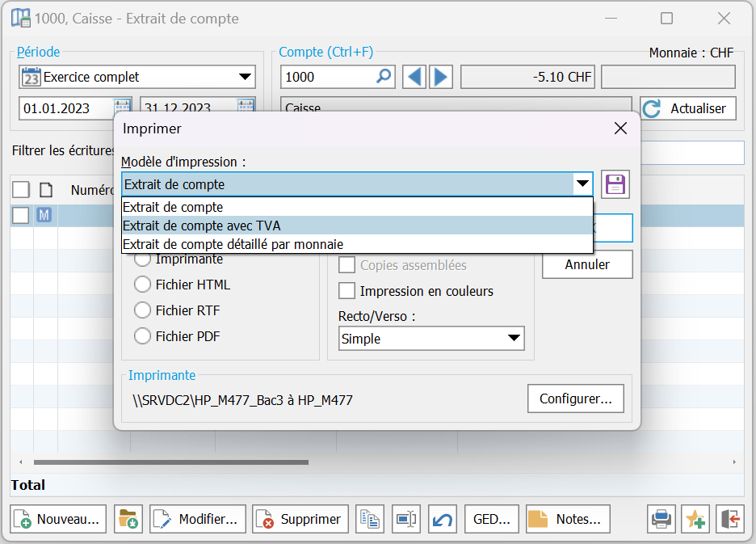Go to next account with right arrow
The width and height of the screenshot is (756, 544).
440,77
